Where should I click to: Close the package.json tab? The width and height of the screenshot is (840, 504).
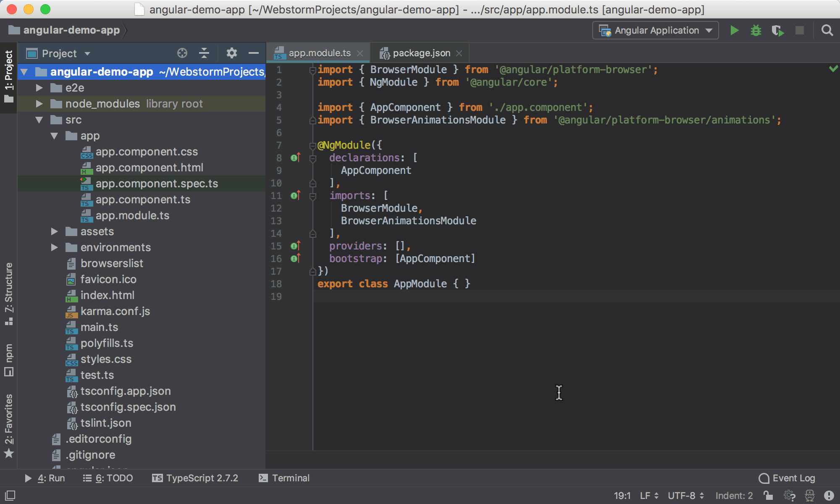(x=459, y=53)
